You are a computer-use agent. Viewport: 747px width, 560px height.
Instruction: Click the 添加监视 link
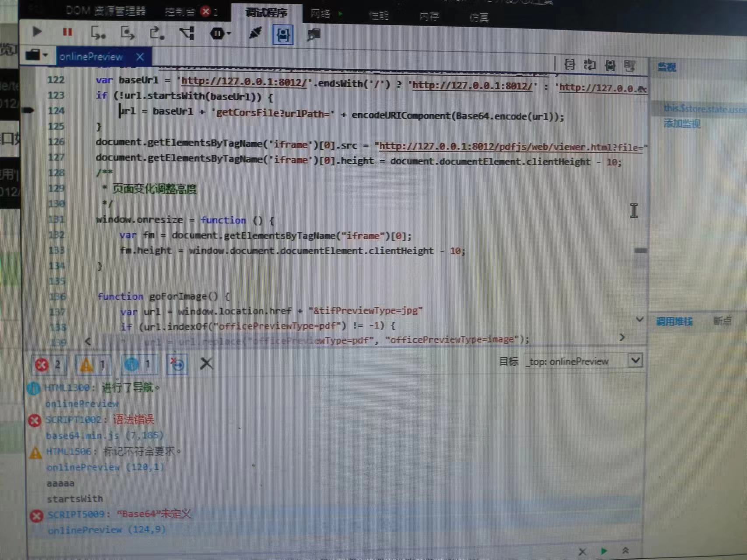[682, 124]
